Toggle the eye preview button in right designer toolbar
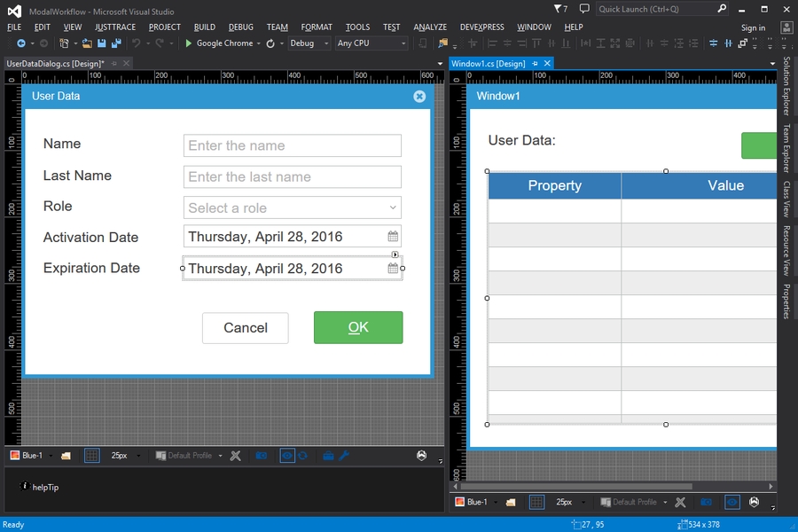Image resolution: width=798 pixels, height=532 pixels. click(x=731, y=502)
